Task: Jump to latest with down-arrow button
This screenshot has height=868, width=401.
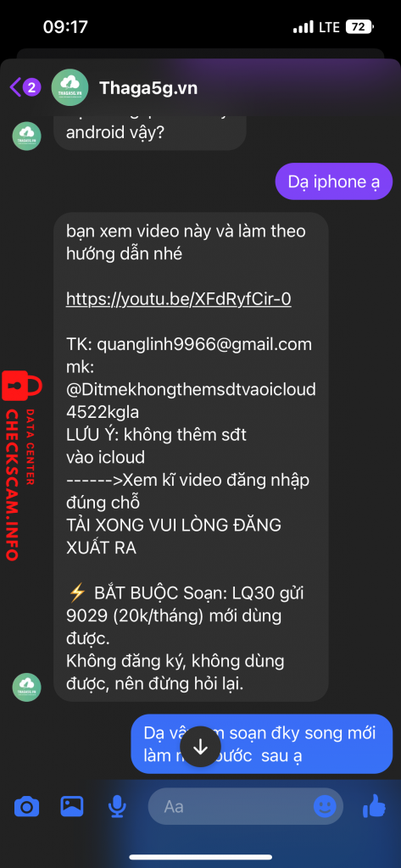Action: pos(200,747)
